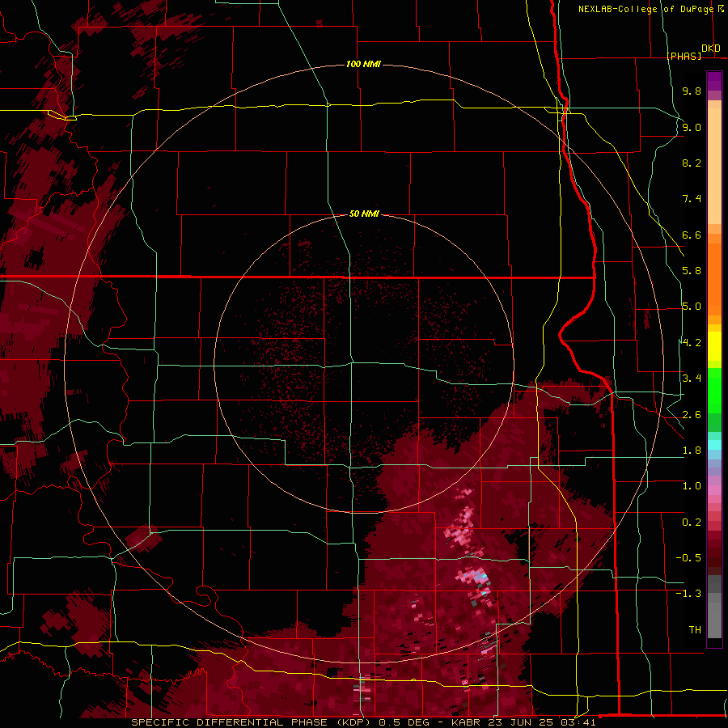Click the [PHAS] legend heading
This screenshot has width=728, height=728.
tap(684, 56)
